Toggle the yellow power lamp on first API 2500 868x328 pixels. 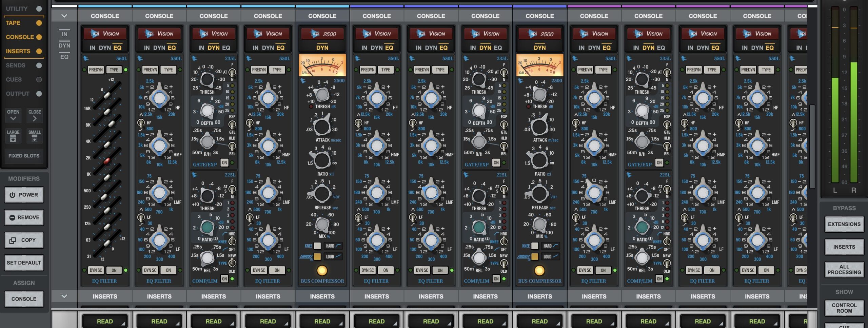tap(322, 270)
